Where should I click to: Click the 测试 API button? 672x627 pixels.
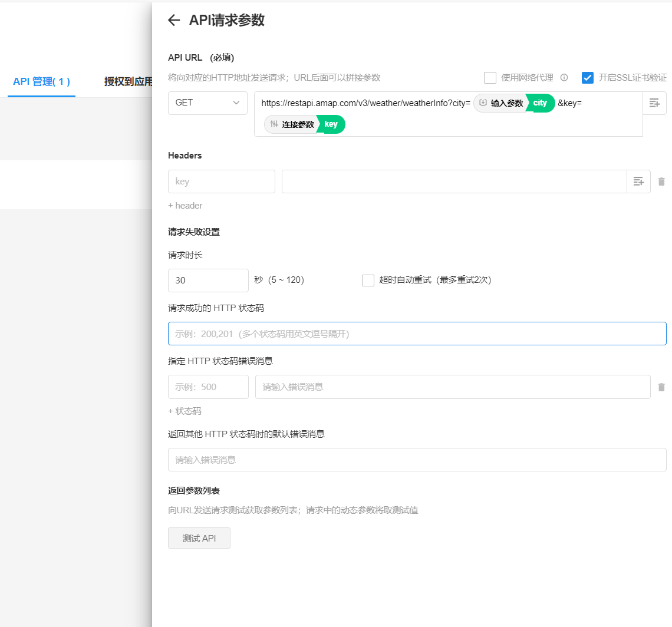(x=199, y=538)
